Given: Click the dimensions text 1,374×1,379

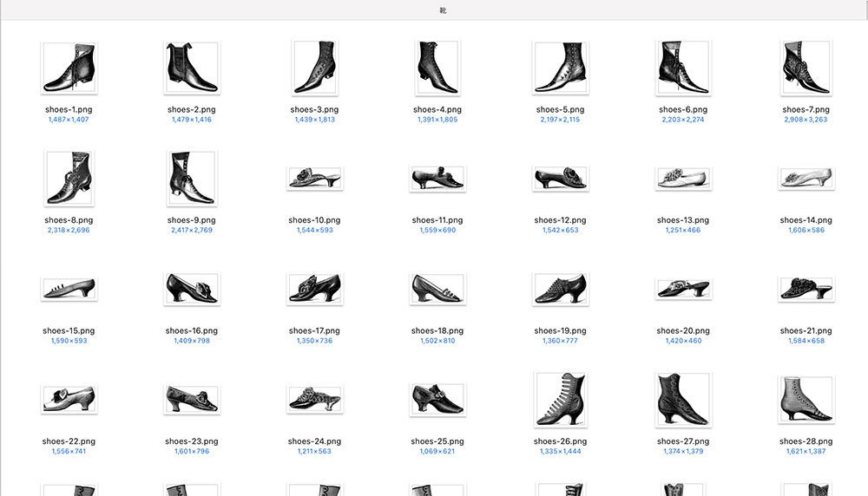Looking at the screenshot, I should tap(683, 451).
